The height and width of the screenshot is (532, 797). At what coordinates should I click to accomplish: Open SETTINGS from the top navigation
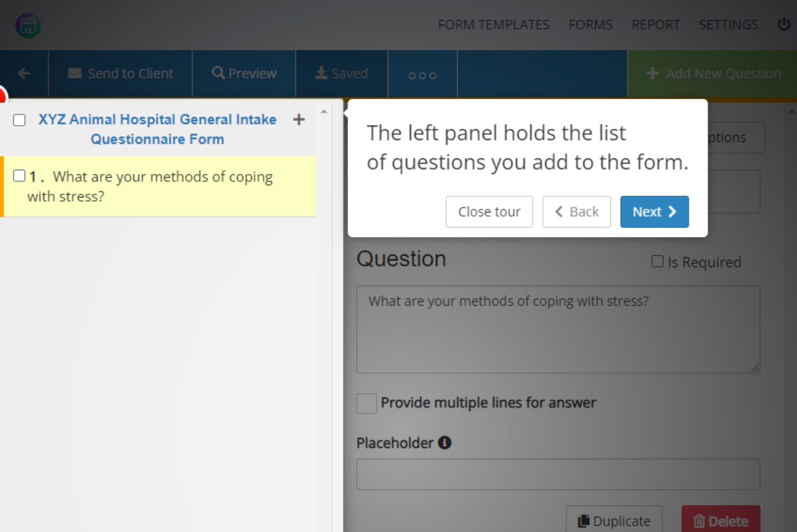(728, 25)
